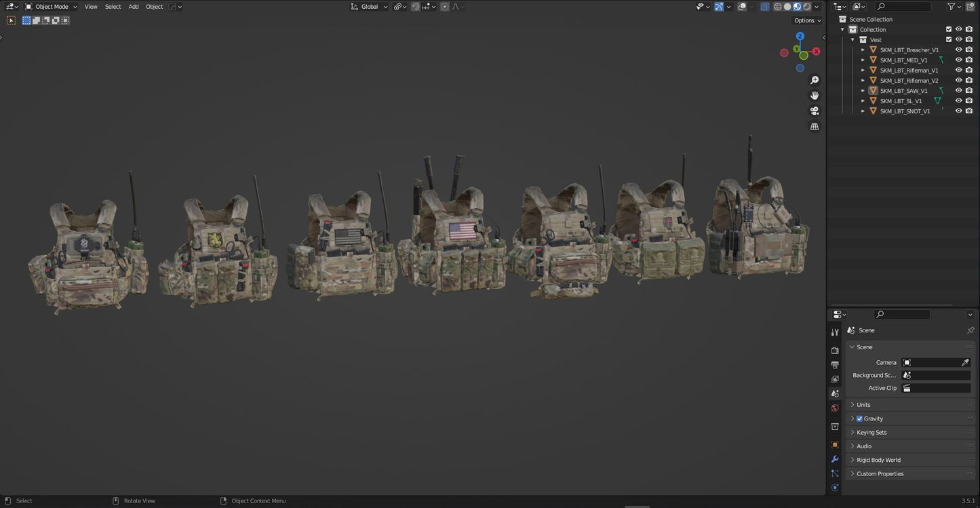Open the Output Properties panel icon
Screen dimensions: 980x508
pos(835,364)
